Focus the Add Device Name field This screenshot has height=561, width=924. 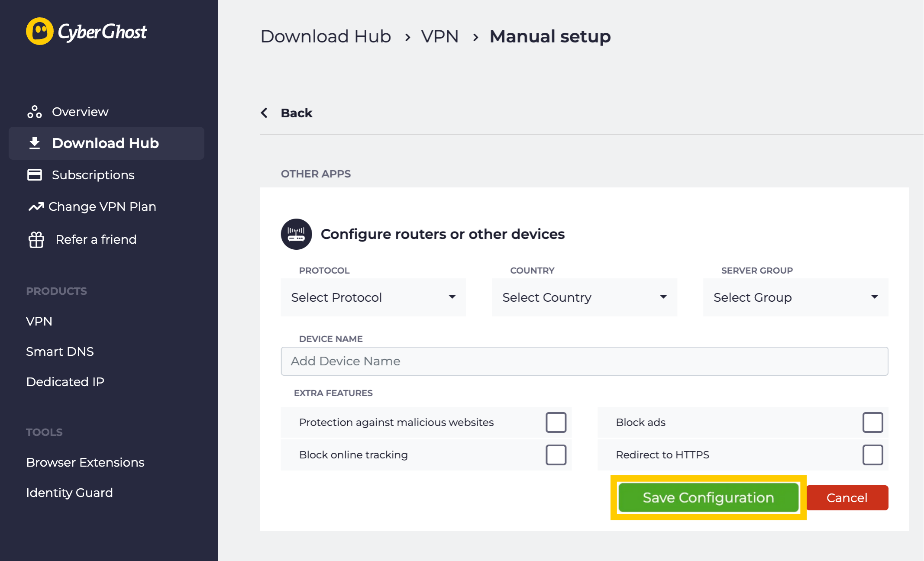pos(585,361)
